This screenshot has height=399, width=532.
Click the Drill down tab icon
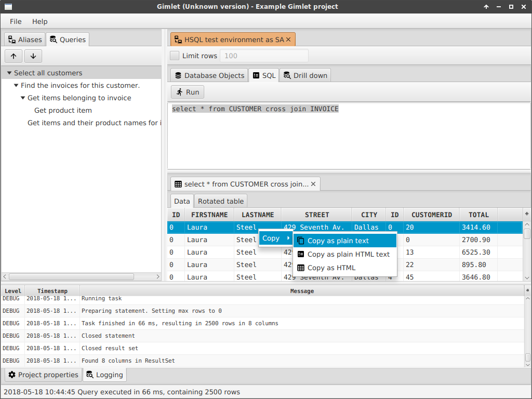click(287, 75)
